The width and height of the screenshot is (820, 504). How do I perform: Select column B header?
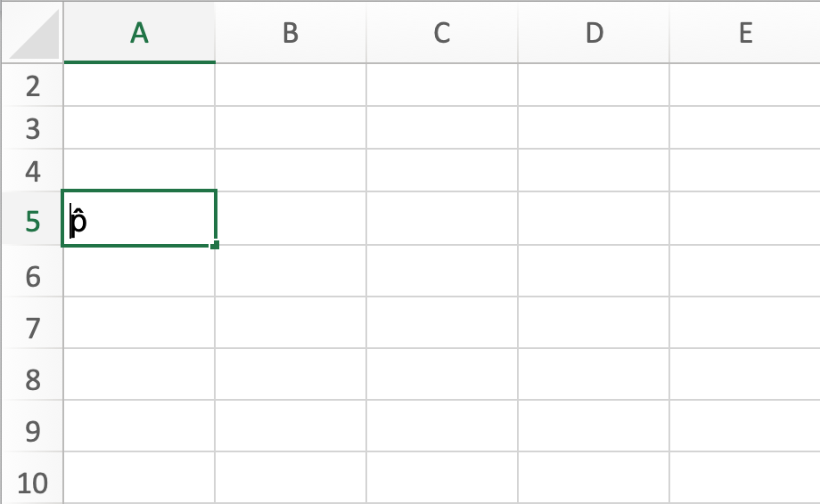(x=291, y=33)
